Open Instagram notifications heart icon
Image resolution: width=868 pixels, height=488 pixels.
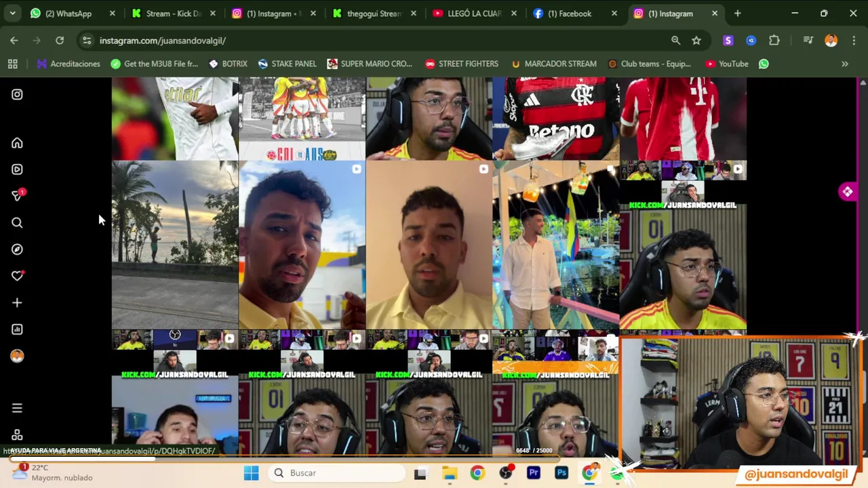(x=17, y=276)
